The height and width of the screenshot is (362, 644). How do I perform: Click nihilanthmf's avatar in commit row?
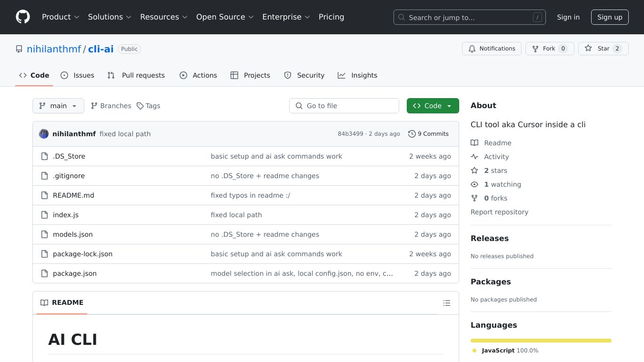click(44, 134)
